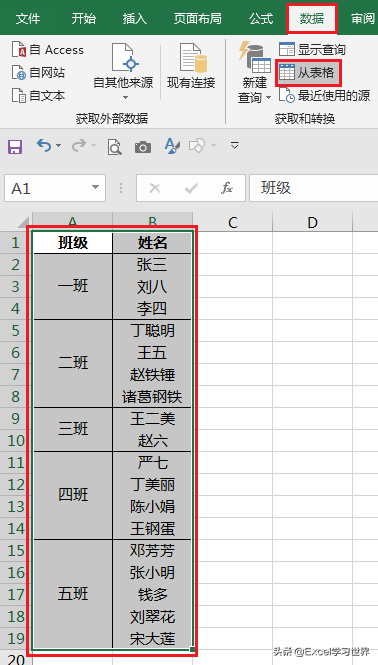Import data 自 Access
378x665 pixels.
click(x=48, y=50)
